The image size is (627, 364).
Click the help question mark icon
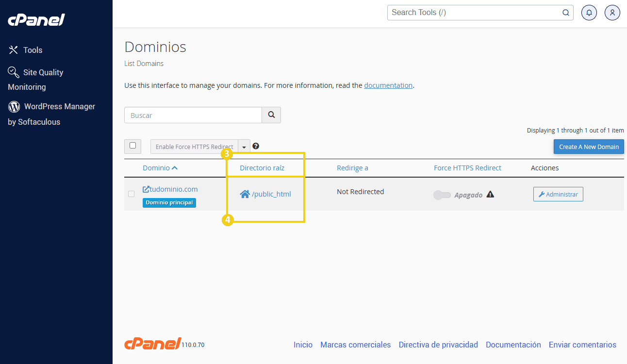click(256, 146)
